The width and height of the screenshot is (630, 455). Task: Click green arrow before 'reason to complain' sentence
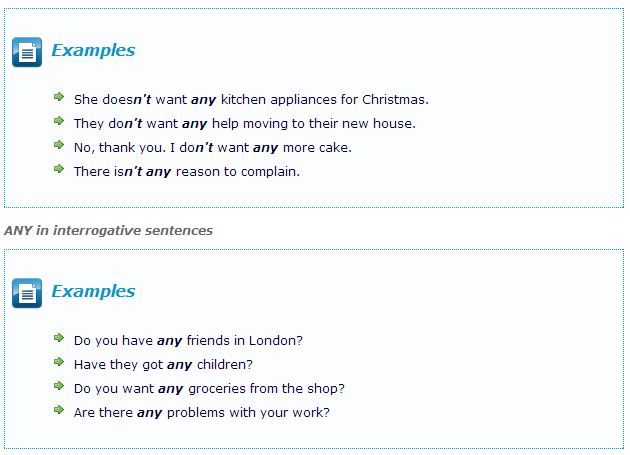click(59, 170)
